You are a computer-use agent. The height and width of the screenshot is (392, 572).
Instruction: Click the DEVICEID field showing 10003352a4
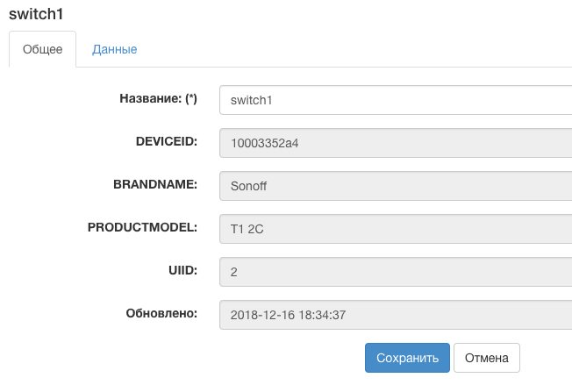pos(395,143)
